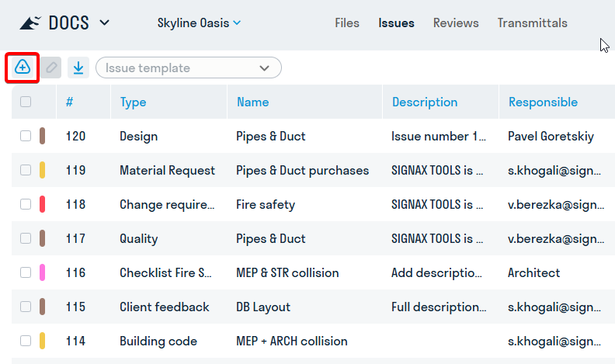The image size is (615, 364).
Task: Open the Fire safety issue name
Action: point(266,205)
